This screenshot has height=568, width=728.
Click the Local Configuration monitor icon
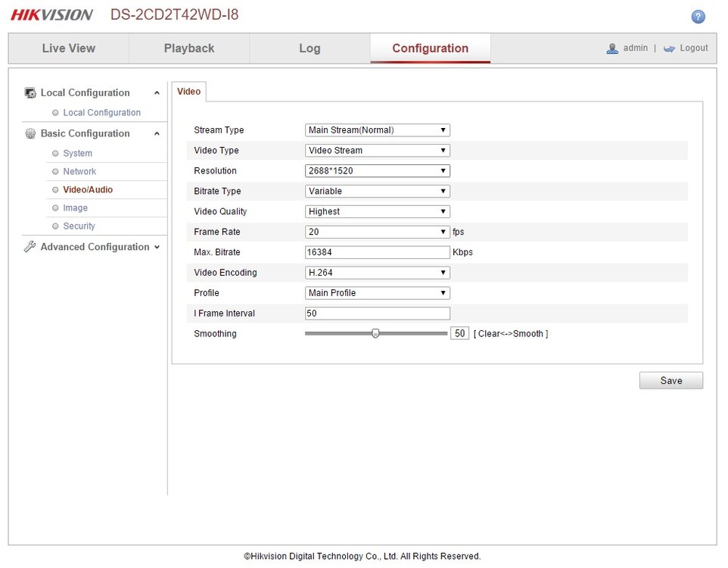[30, 93]
